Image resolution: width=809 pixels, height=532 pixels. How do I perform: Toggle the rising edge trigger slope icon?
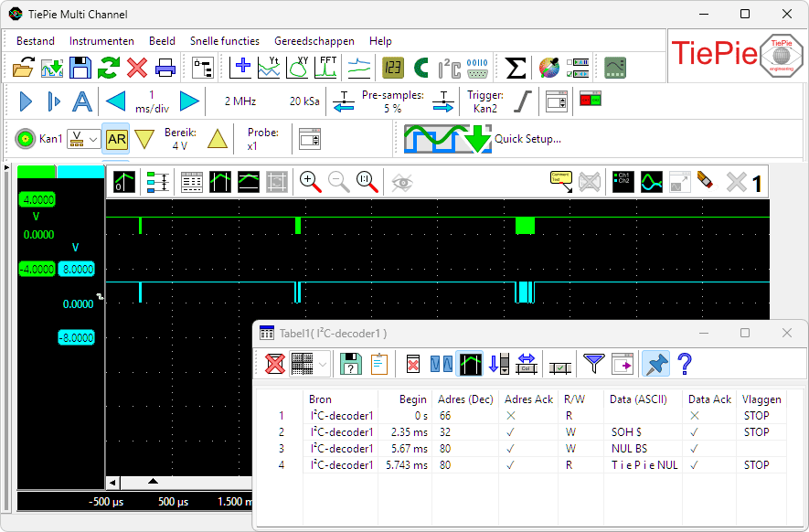pyautogui.click(x=523, y=101)
